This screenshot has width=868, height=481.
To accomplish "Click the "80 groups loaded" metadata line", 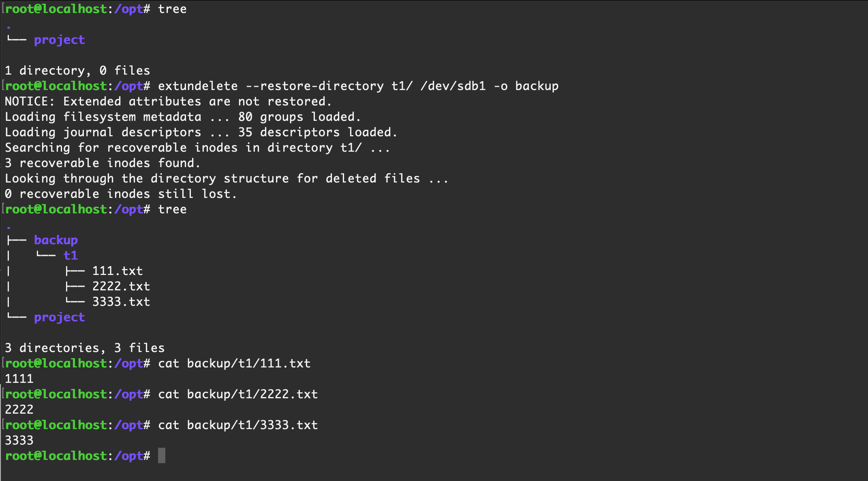I will [x=183, y=117].
